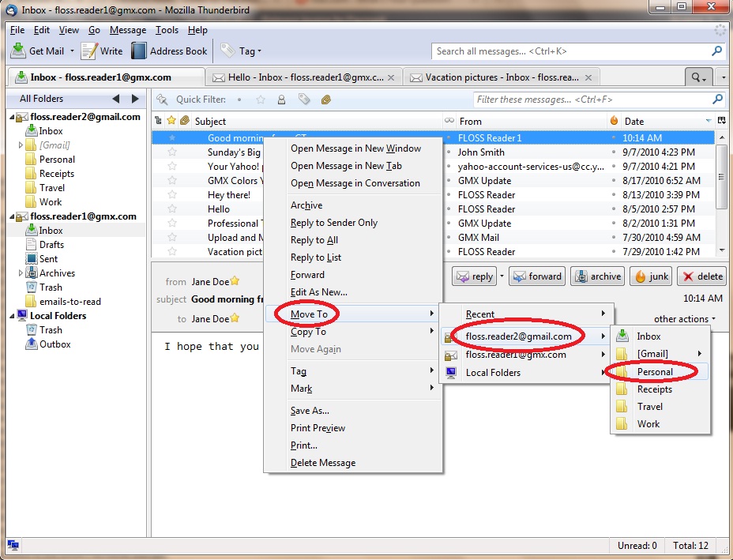Filter starred messages in Quick Filter
The height and width of the screenshot is (560, 733).
(261, 100)
